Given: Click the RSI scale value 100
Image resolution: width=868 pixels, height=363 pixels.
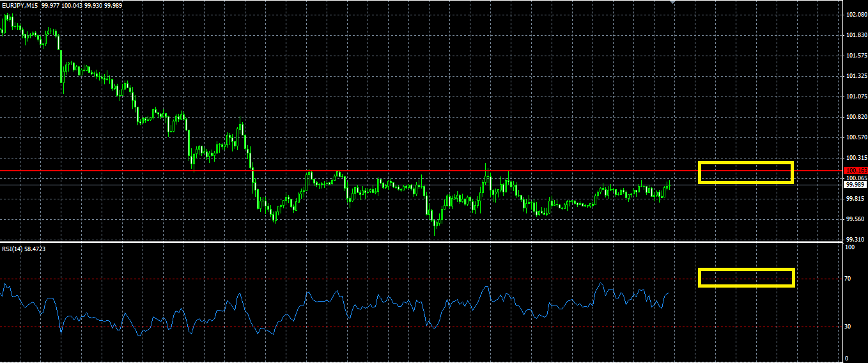Looking at the screenshot, I should 849,248.
